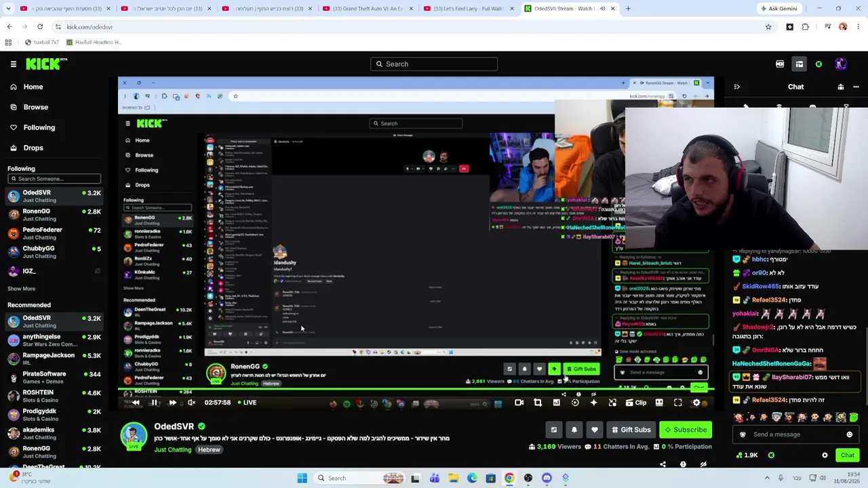The height and width of the screenshot is (488, 868).
Task: Click the circular replay icon in player
Action: point(575,403)
